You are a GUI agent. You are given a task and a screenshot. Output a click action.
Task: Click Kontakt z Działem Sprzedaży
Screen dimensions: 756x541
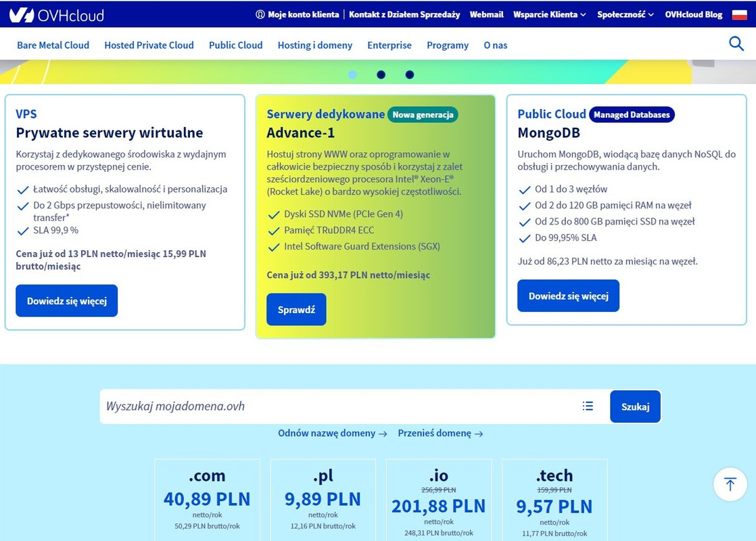[404, 14]
